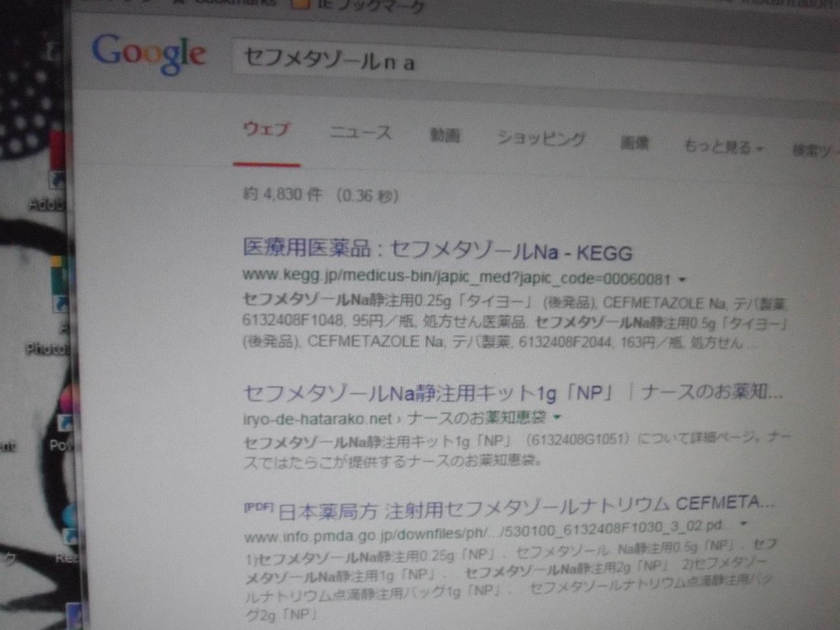Select the ウェブ tab
This screenshot has height=630, width=840.
tap(266, 129)
